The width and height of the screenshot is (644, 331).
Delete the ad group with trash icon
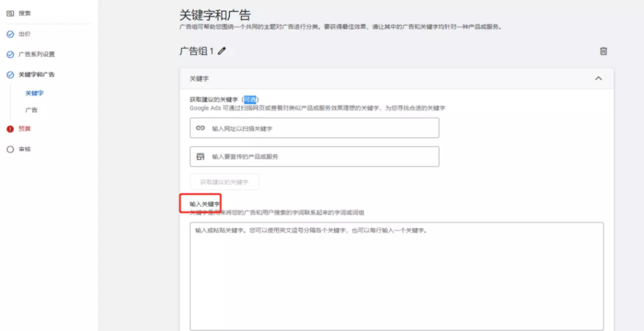coord(603,51)
